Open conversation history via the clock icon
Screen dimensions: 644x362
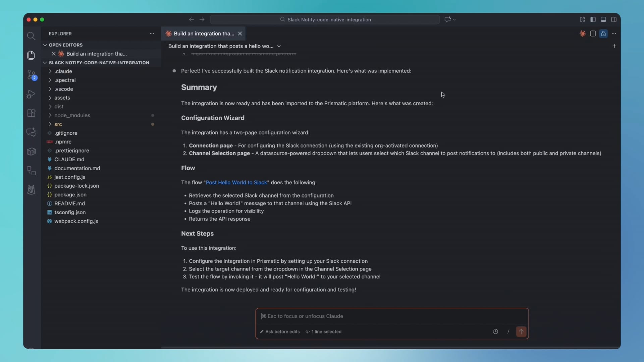point(495,331)
